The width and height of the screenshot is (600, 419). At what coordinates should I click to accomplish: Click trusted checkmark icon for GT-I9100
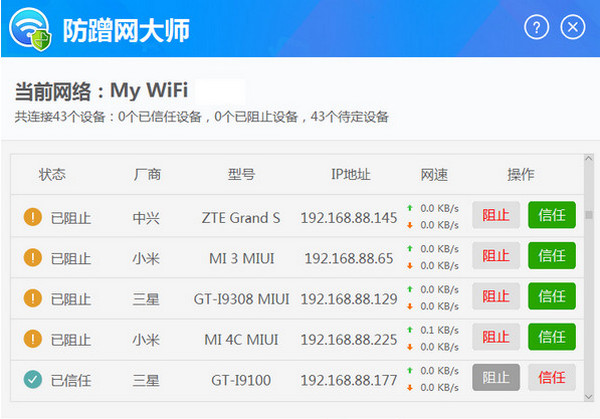coord(32,378)
